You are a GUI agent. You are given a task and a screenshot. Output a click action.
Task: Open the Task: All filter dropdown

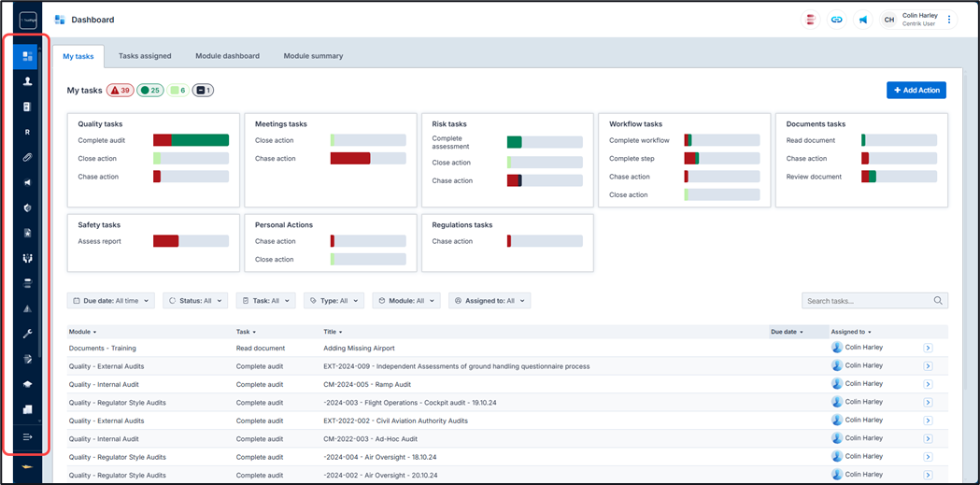click(x=265, y=301)
